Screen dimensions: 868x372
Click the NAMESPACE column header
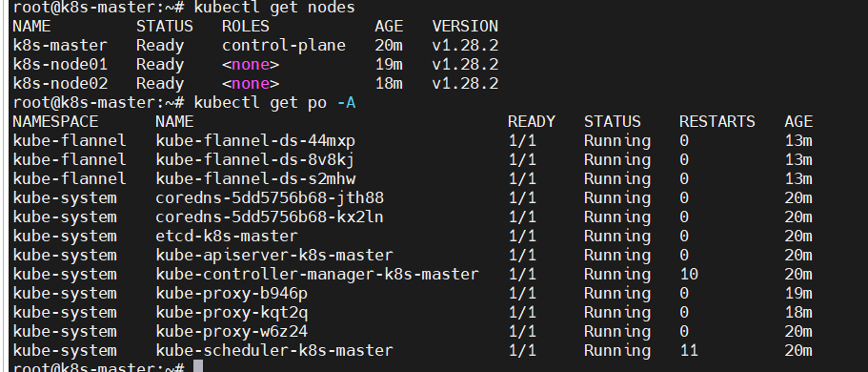point(55,121)
